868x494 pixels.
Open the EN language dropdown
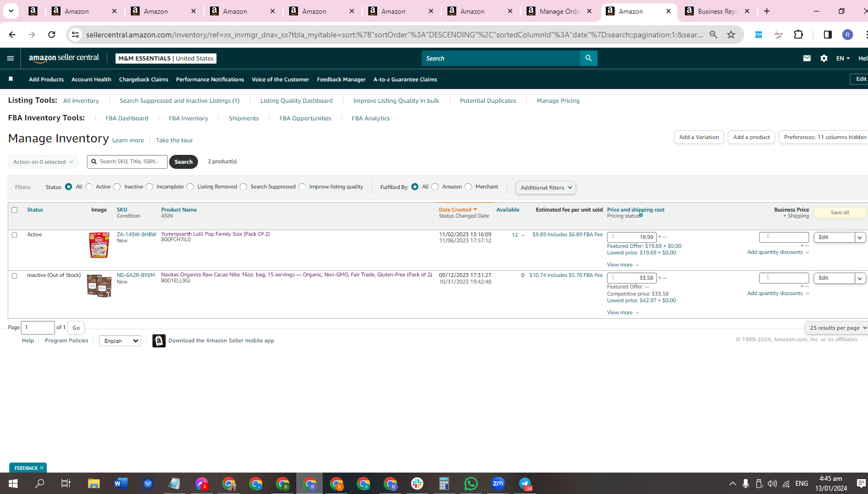(843, 58)
